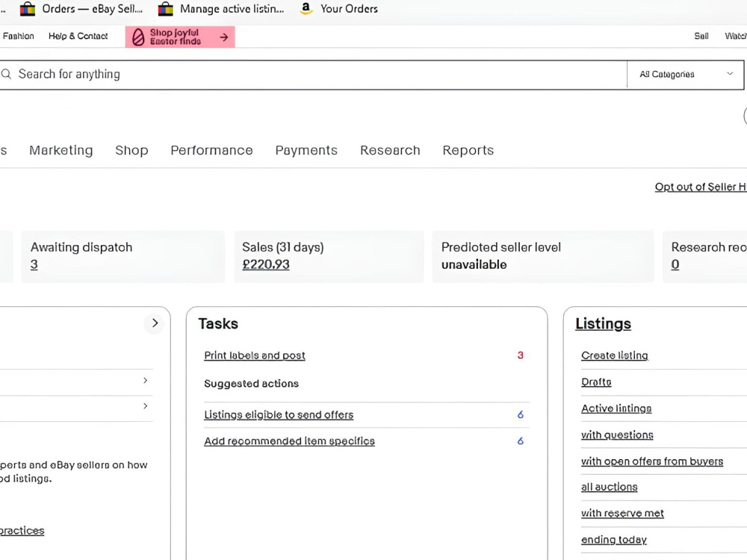Click the magnifying glass search icon

point(6,74)
